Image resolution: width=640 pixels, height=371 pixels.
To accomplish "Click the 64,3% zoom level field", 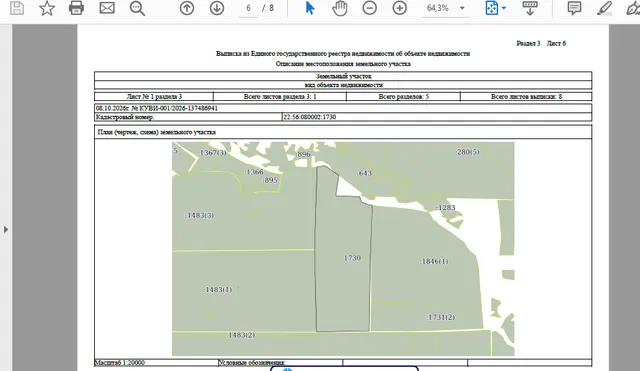I will [x=438, y=8].
